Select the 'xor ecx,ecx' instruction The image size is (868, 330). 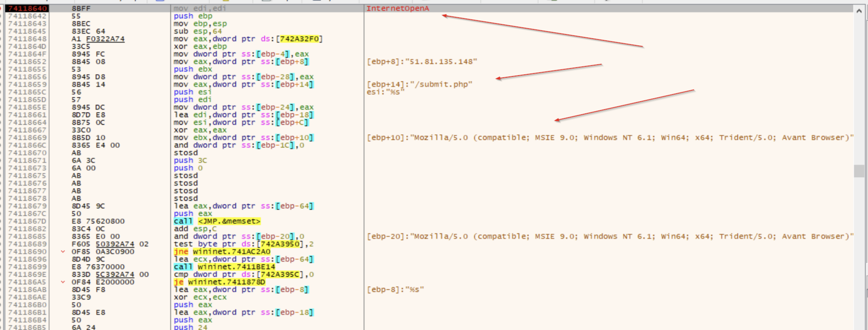point(200,297)
